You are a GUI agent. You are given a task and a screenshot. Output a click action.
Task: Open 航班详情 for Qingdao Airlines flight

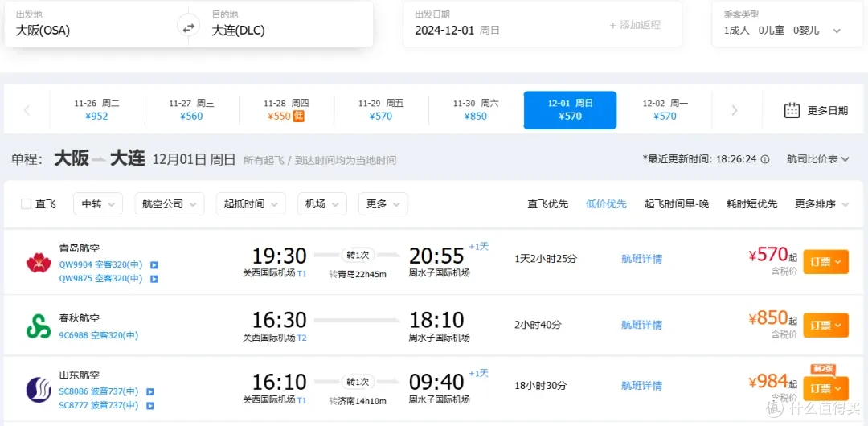641,259
